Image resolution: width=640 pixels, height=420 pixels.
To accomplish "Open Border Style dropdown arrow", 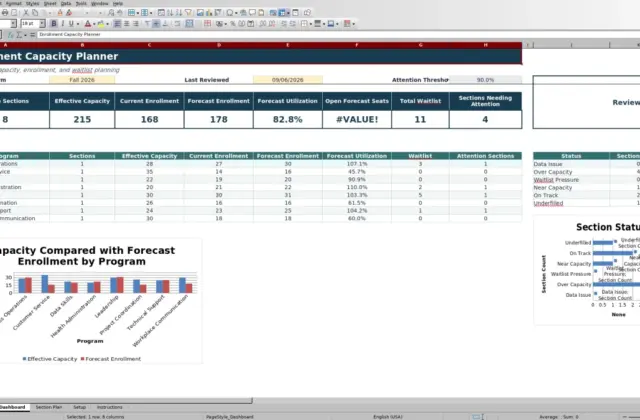I will (x=324, y=24).
